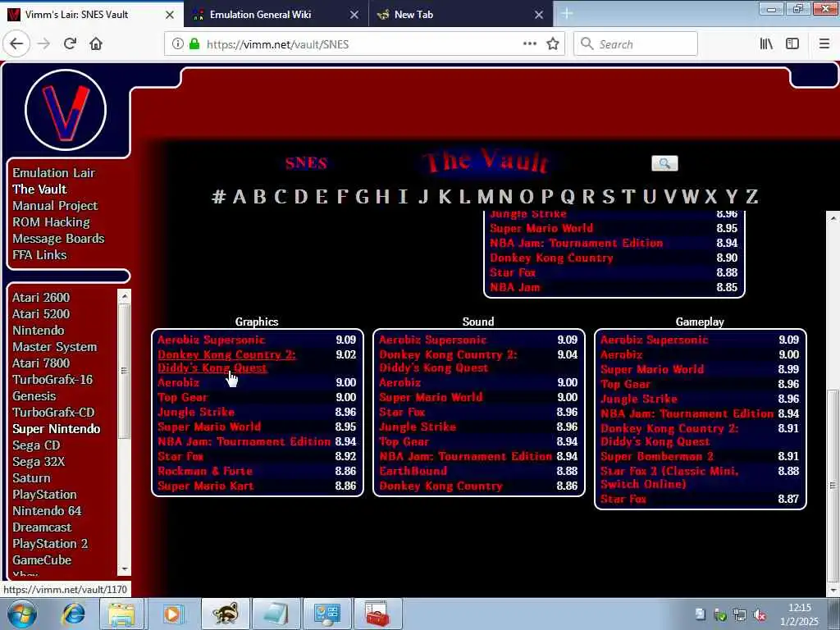
Task: Launch Internet Explorer from taskbar
Action: tap(73, 614)
